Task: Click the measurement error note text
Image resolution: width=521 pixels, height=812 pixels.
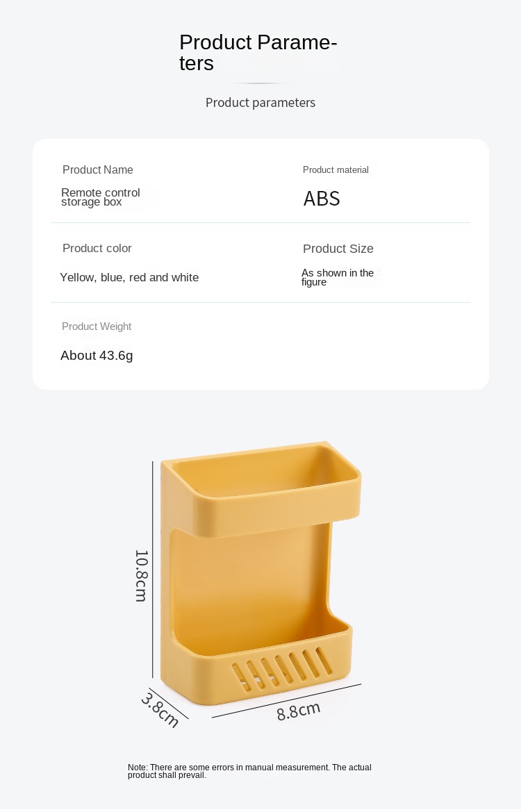Action: [x=249, y=771]
